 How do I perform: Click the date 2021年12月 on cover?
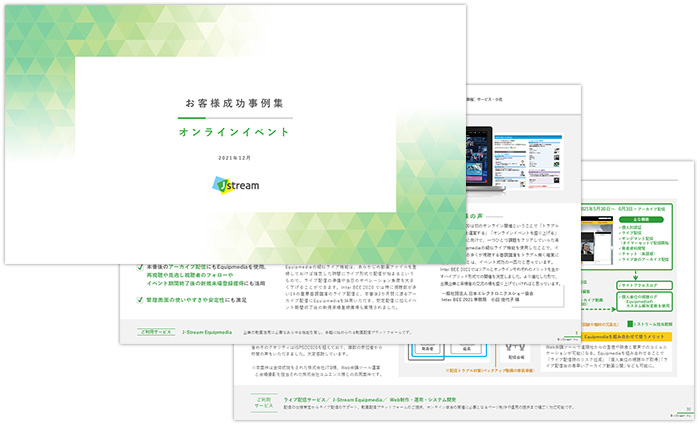click(234, 158)
